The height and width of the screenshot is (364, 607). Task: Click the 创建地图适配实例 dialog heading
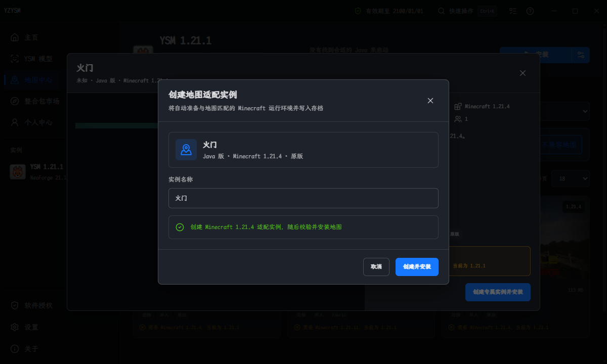(203, 95)
